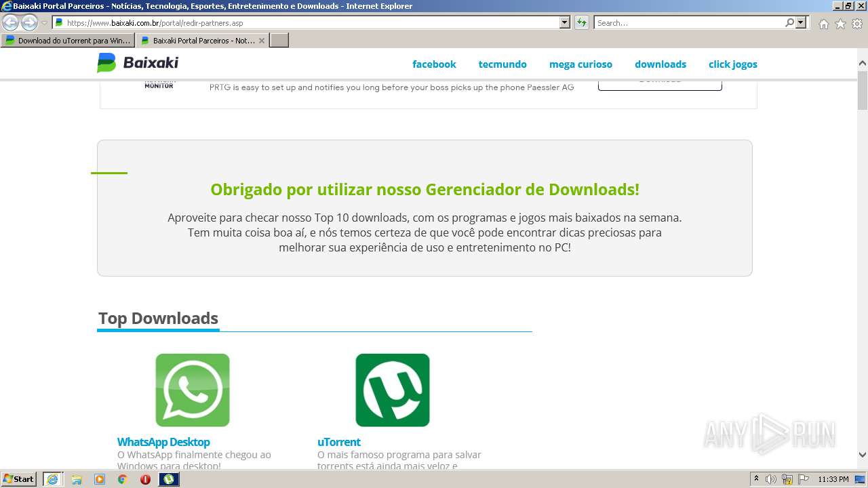The height and width of the screenshot is (488, 868).
Task: Click inside the Search box
Action: (688, 23)
